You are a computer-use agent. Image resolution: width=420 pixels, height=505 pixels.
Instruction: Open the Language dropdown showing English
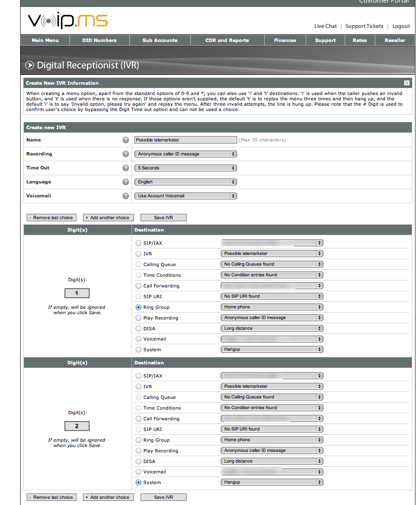pyautogui.click(x=186, y=182)
